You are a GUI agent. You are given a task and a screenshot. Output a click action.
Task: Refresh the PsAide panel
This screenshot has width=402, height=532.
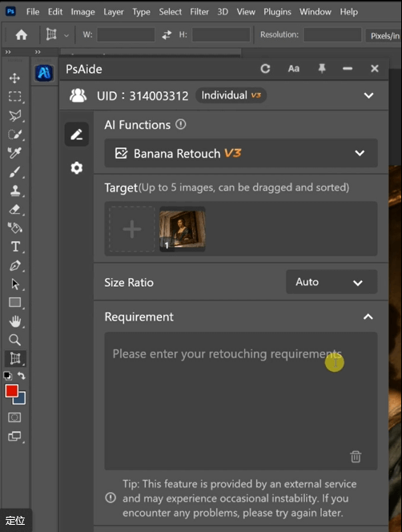[x=265, y=69]
